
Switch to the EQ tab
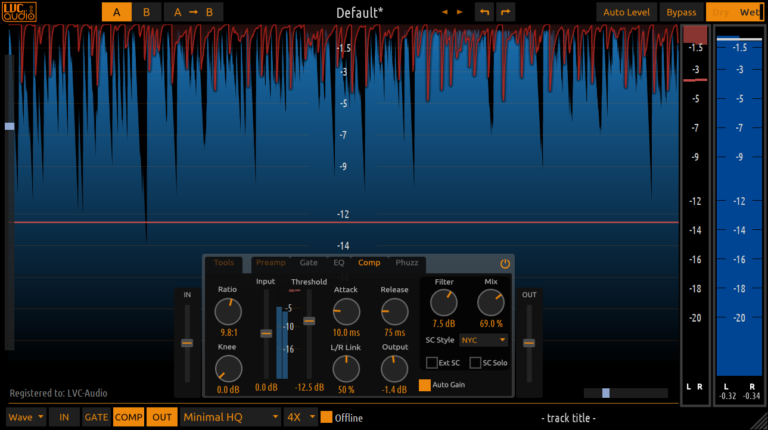pyautogui.click(x=338, y=263)
